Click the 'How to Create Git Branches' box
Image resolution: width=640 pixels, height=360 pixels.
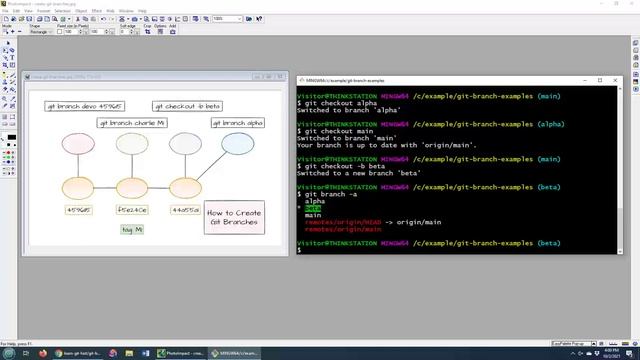coord(234,217)
